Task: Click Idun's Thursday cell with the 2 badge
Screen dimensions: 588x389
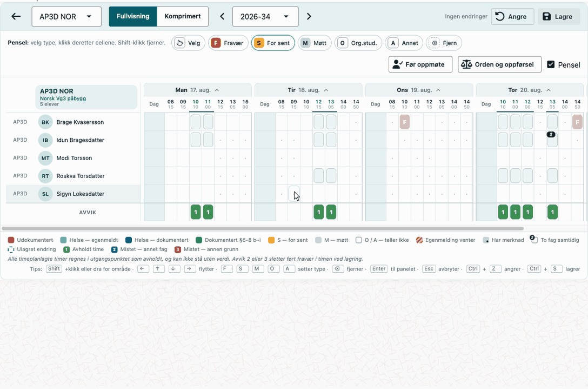Action: click(x=552, y=140)
